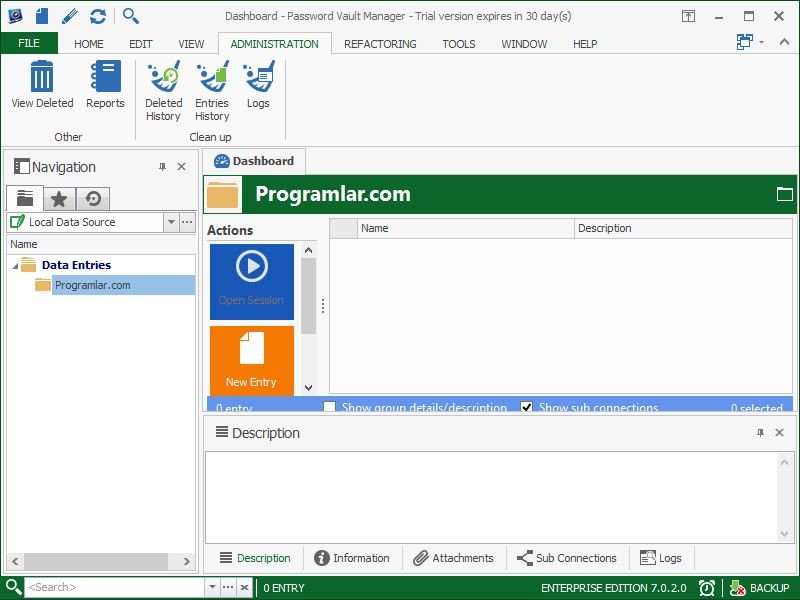Click Navigation scroll right arrow
Viewport: 800px width, 600px height.
187,561
